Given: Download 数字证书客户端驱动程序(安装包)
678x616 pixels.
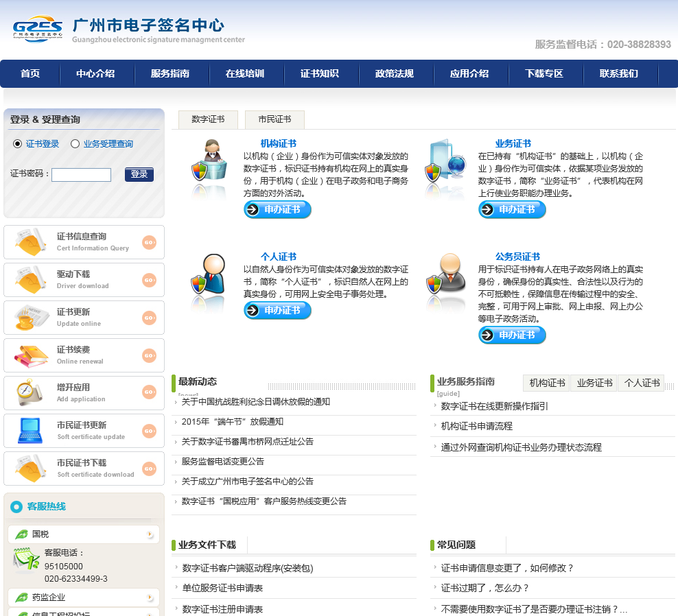Looking at the screenshot, I should 248,569.
